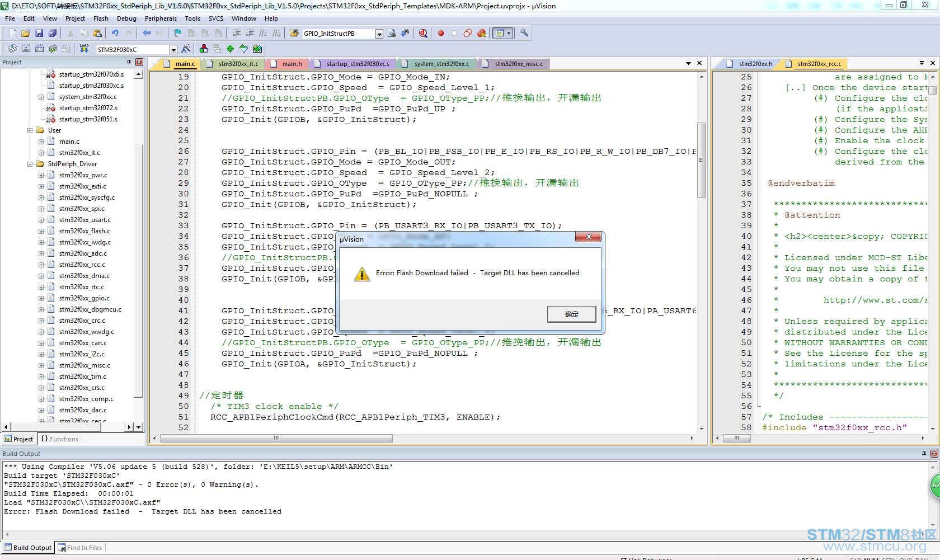Save the current file
The image size is (940, 560).
coord(39,34)
